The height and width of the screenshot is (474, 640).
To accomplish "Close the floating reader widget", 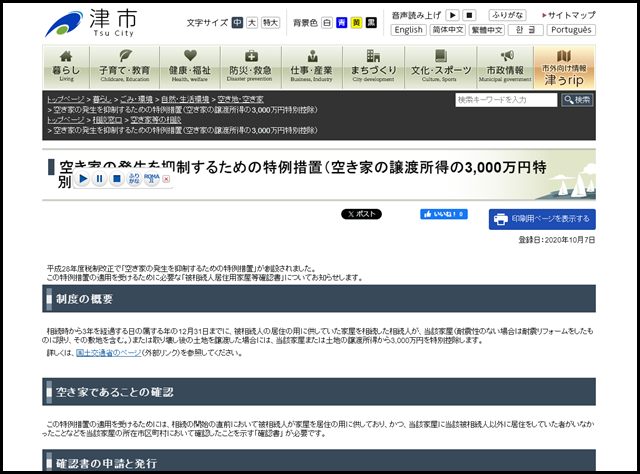I will pyautogui.click(x=166, y=179).
